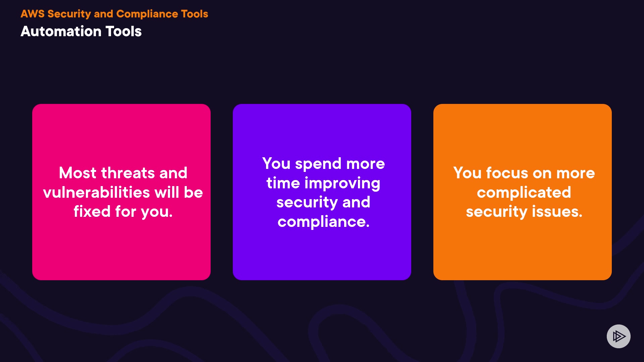Screen dimensions: 644x362
Task: Select the 'You focus on more' line
Action: click(x=524, y=173)
